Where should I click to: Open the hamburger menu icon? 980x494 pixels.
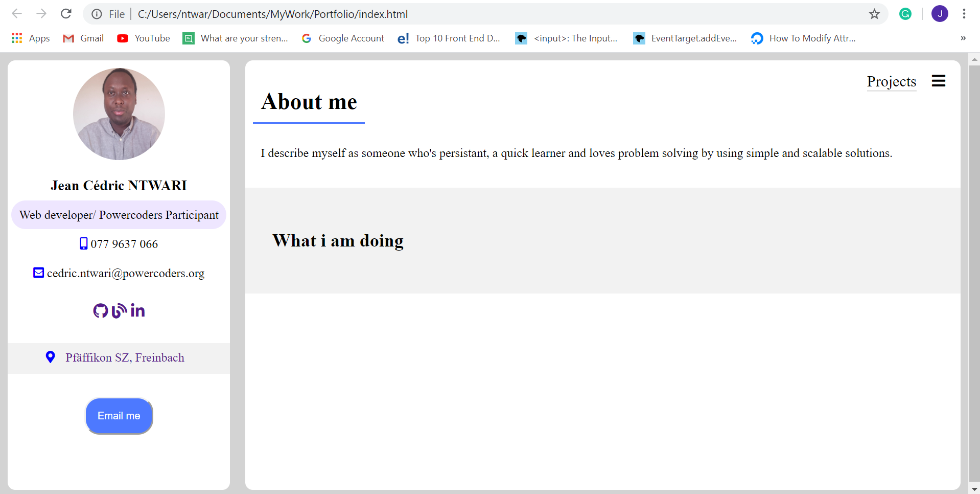point(938,81)
